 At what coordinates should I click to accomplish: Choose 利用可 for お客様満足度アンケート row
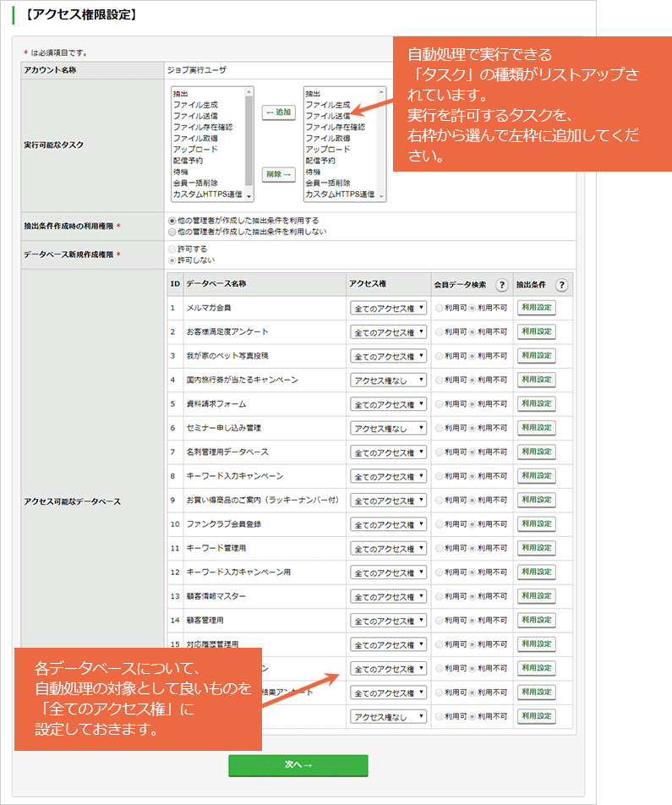[439, 332]
